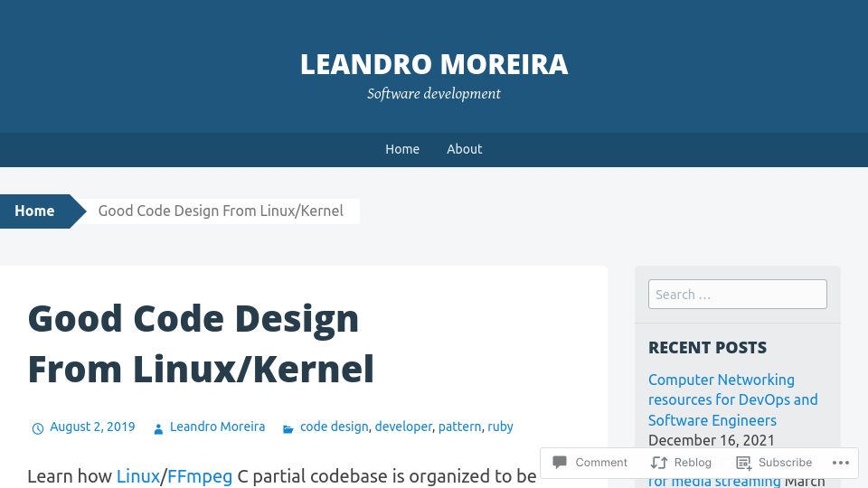Open the code design category

(334, 427)
